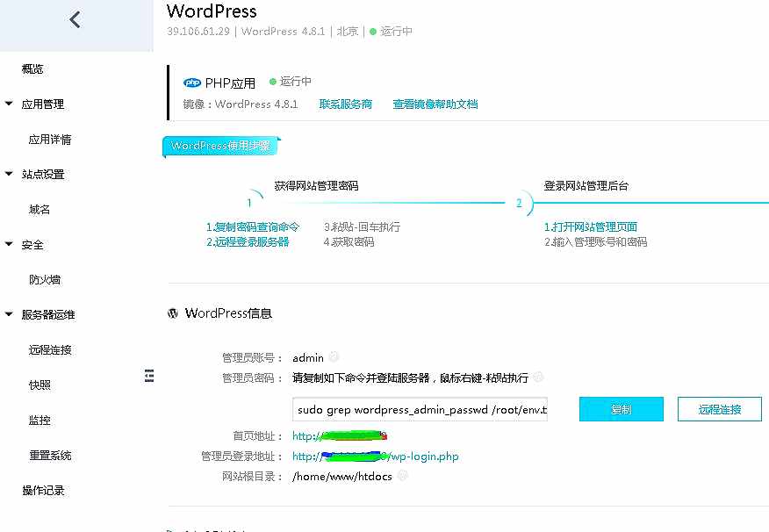Screen dimensions: 769x532
Task: Show help tip beside 管理员密码 instruction
Action: (538, 377)
